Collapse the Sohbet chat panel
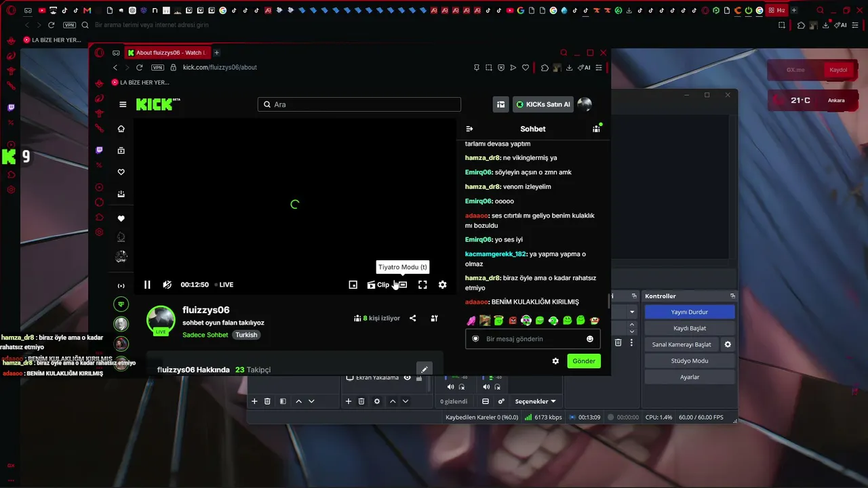This screenshot has height=488, width=868. click(469, 129)
